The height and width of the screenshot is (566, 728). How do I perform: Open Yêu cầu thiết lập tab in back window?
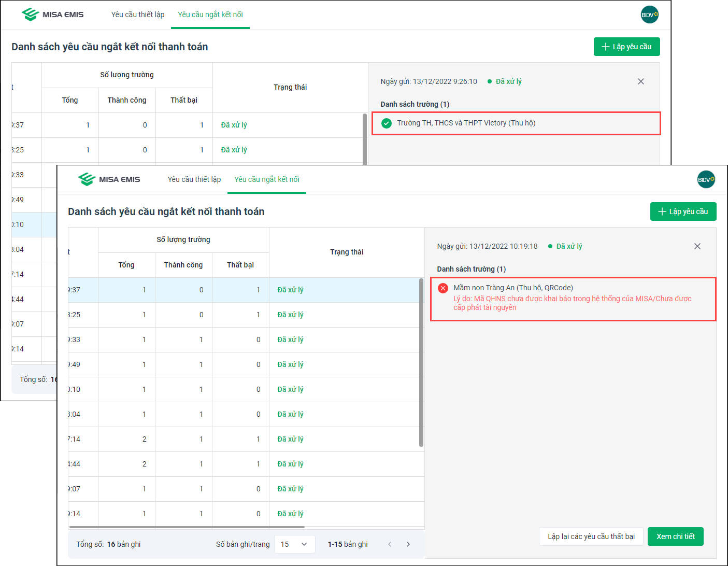point(138,15)
